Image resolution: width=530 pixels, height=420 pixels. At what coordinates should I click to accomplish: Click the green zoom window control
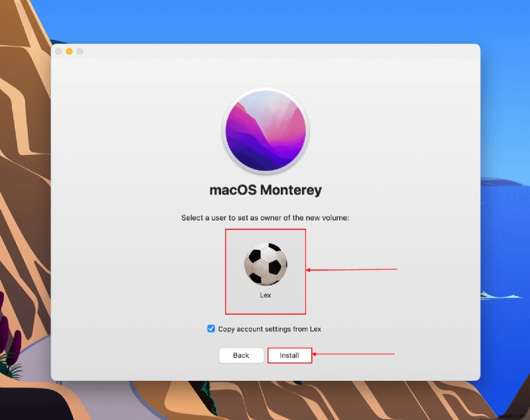[x=79, y=50]
